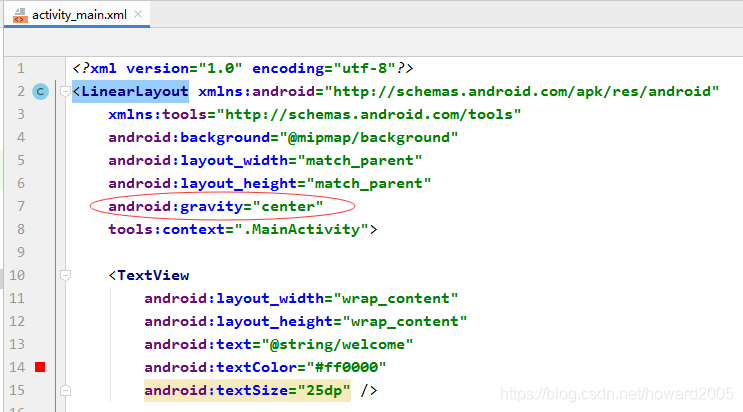Click the "#ff0000" textColor value
Screen dimensions: 743x412
(346, 367)
